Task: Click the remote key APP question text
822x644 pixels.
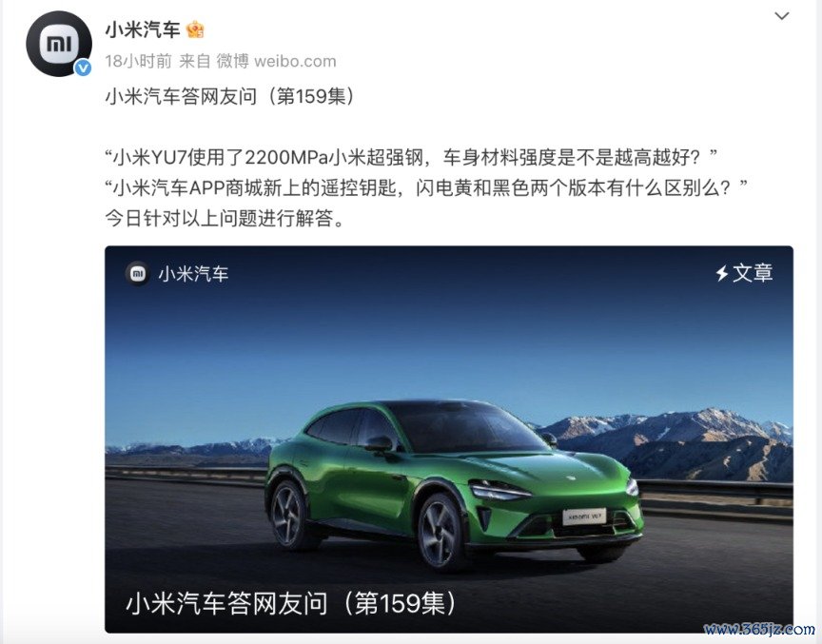Action: pos(427,187)
